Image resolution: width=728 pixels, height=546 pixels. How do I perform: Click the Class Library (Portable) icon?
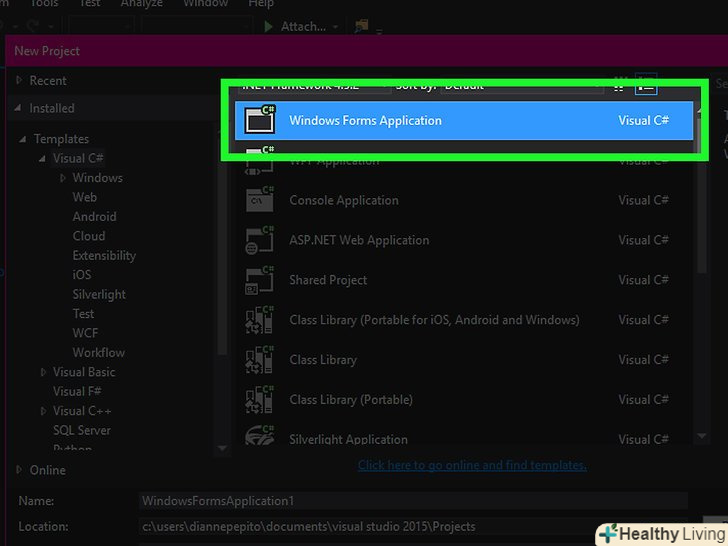click(260, 400)
